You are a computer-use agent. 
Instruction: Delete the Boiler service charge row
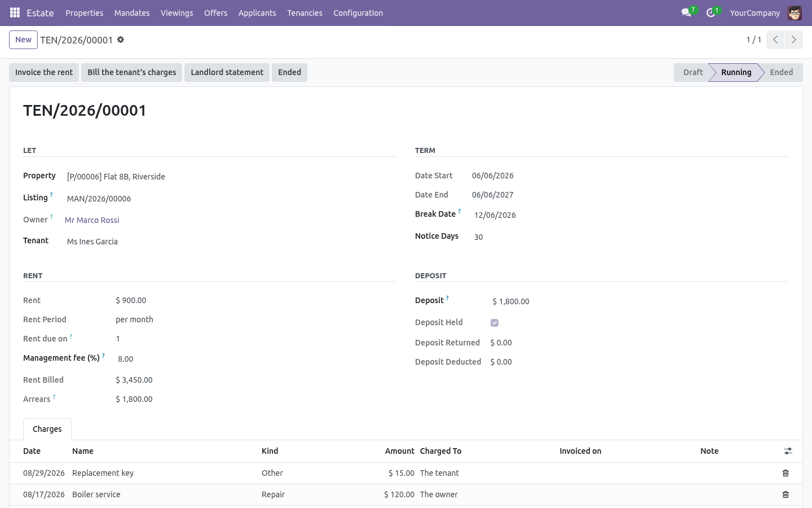pos(785,494)
